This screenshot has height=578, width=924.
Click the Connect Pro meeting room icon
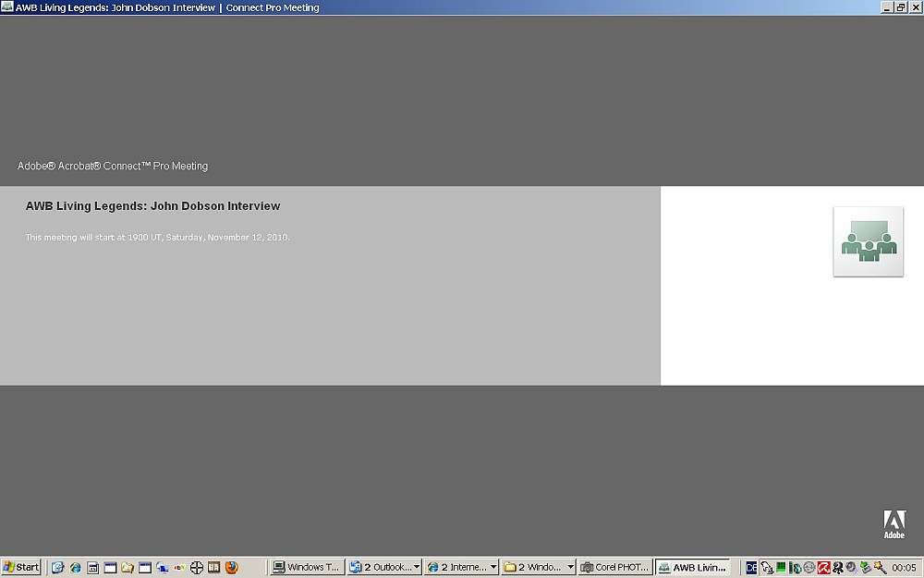868,241
